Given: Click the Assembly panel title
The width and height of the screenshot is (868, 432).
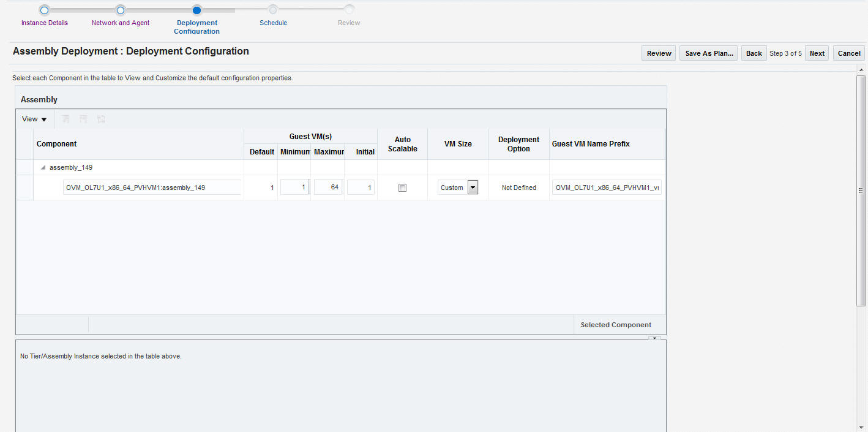Looking at the screenshot, I should point(39,99).
